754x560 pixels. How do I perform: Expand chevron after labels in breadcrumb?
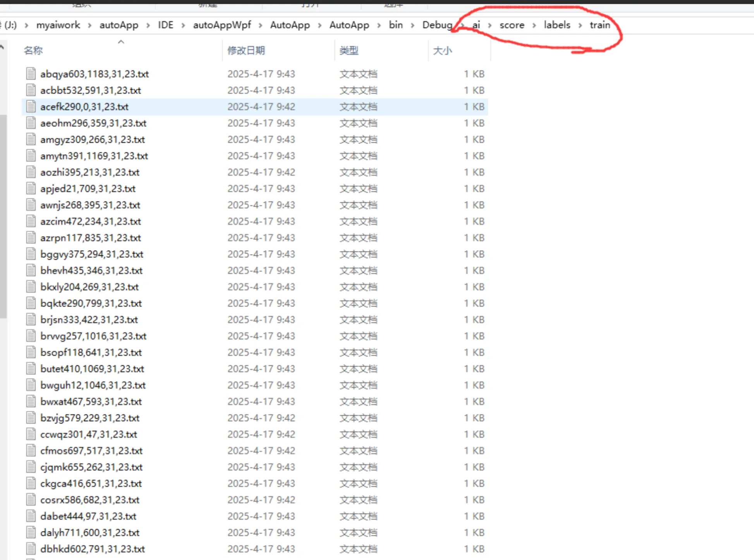pyautogui.click(x=580, y=25)
